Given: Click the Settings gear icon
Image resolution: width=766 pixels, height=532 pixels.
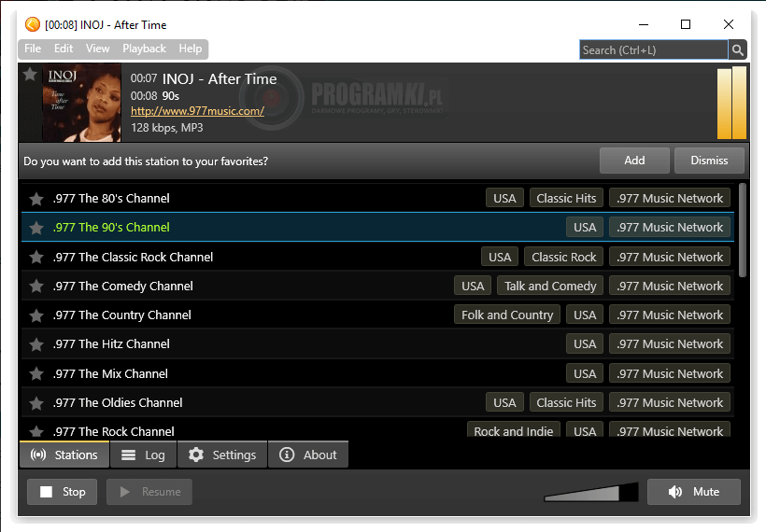Looking at the screenshot, I should 196,455.
